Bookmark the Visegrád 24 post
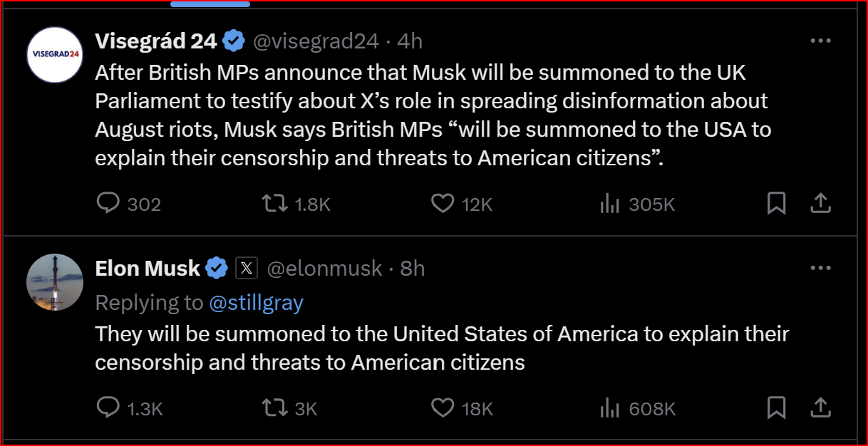 (x=776, y=204)
